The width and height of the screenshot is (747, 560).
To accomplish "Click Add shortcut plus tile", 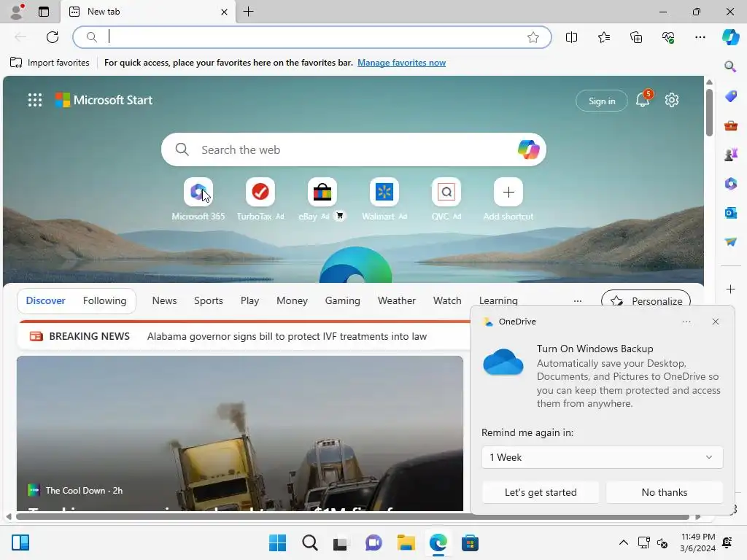I will [x=508, y=192].
